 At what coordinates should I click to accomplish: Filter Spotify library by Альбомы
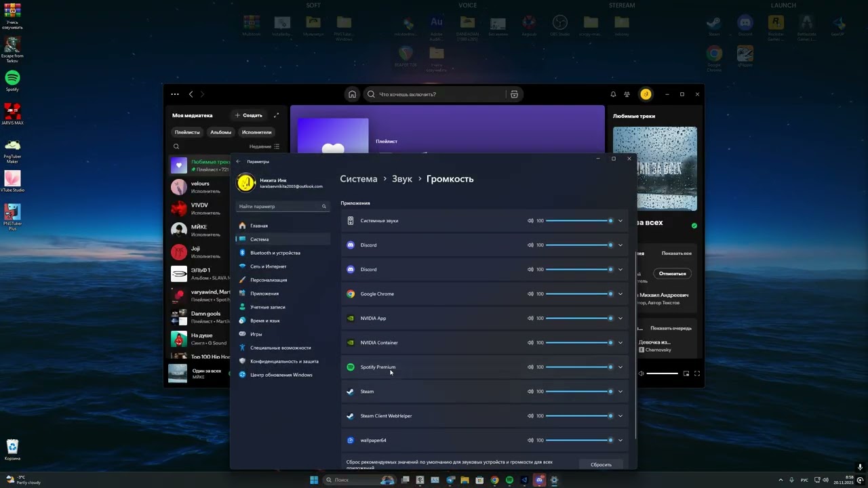[220, 132]
